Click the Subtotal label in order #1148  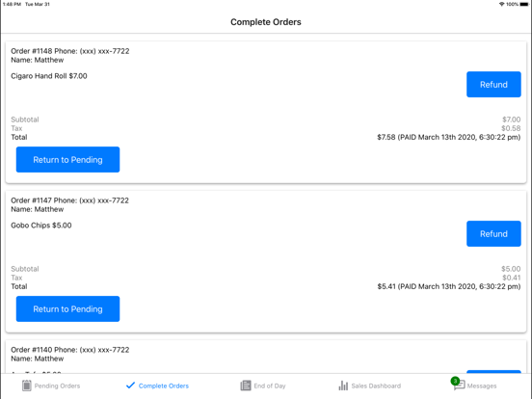pyautogui.click(x=25, y=120)
